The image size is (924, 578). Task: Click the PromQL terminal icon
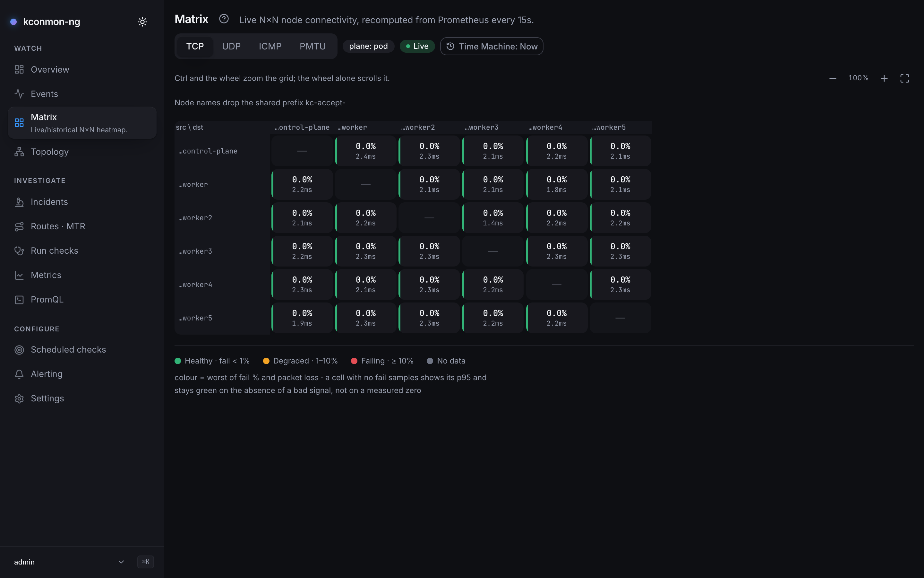19,300
